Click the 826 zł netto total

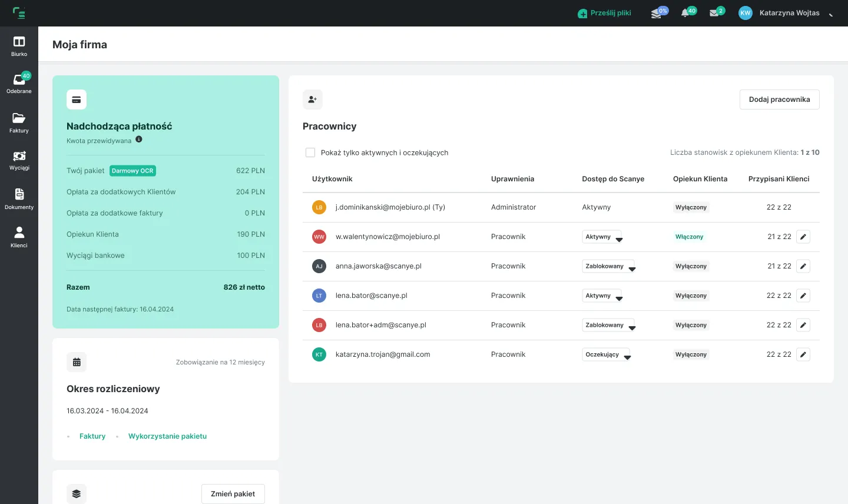pos(244,287)
